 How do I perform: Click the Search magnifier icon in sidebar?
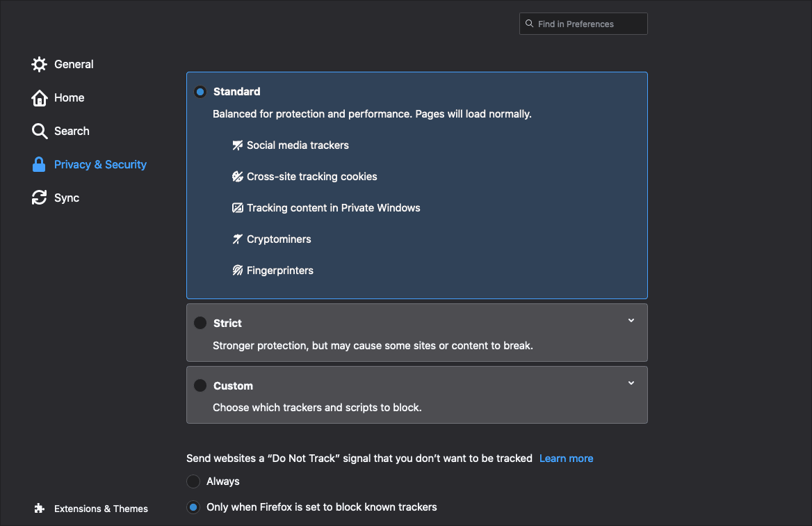click(39, 131)
